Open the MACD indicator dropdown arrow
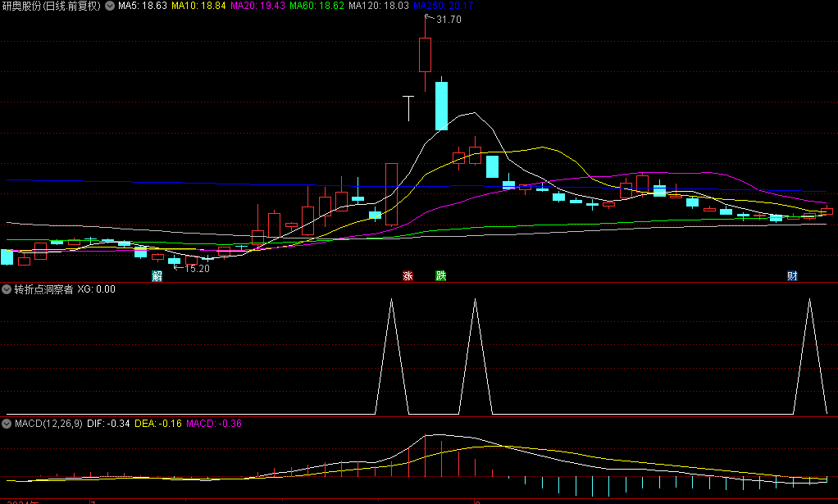The image size is (838, 504). (x=6, y=424)
